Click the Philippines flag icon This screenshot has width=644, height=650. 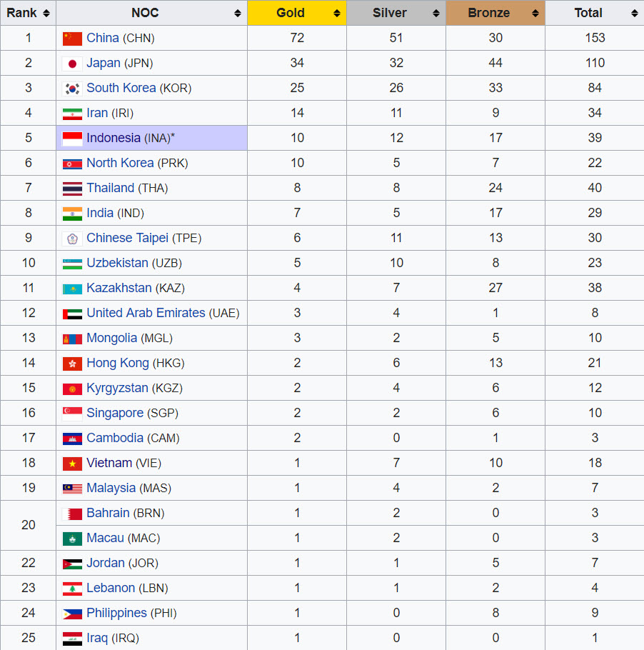pos(72,614)
